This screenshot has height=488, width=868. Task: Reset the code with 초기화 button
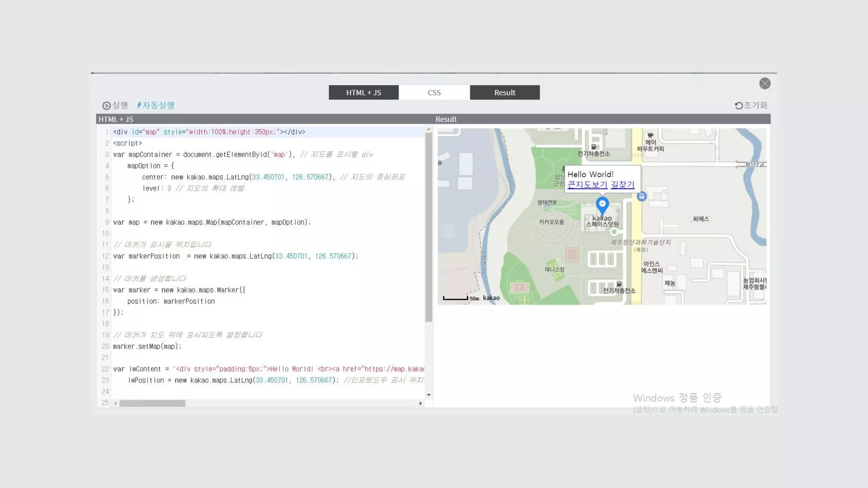(751, 105)
